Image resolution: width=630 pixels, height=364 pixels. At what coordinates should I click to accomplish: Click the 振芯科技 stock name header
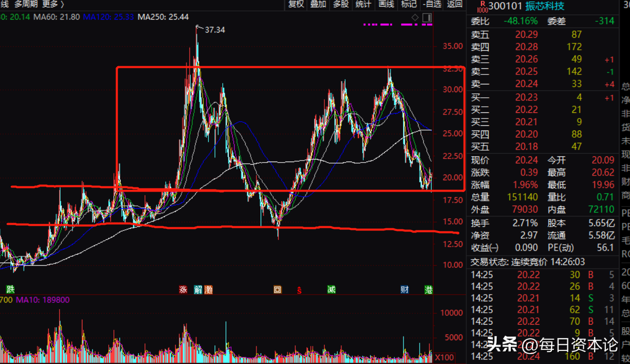(x=546, y=6)
